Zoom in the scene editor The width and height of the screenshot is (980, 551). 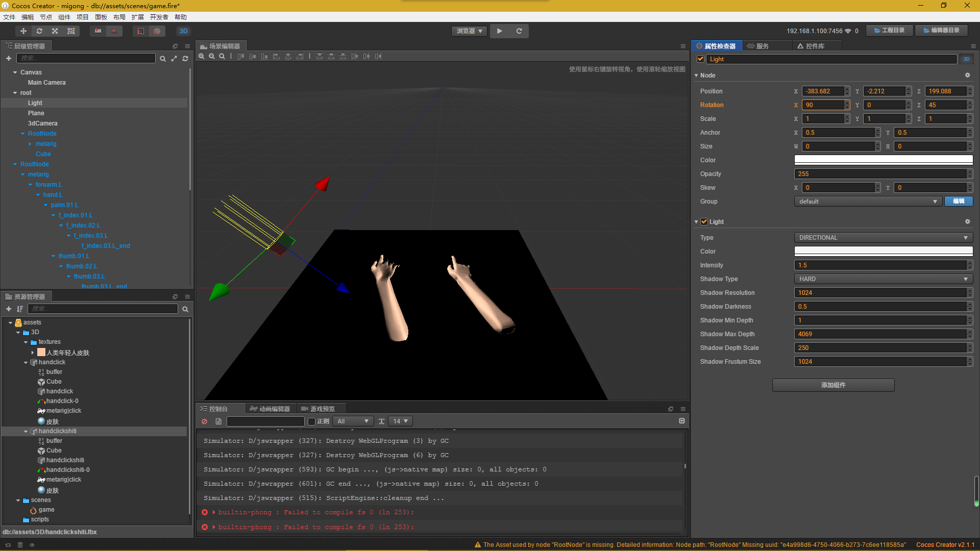(202, 57)
